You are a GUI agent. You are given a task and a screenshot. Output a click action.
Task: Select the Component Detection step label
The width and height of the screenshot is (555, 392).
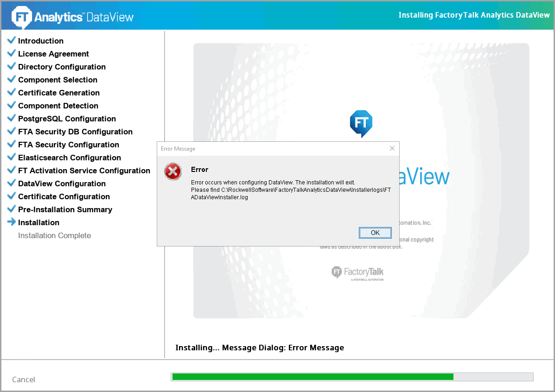[x=58, y=106]
